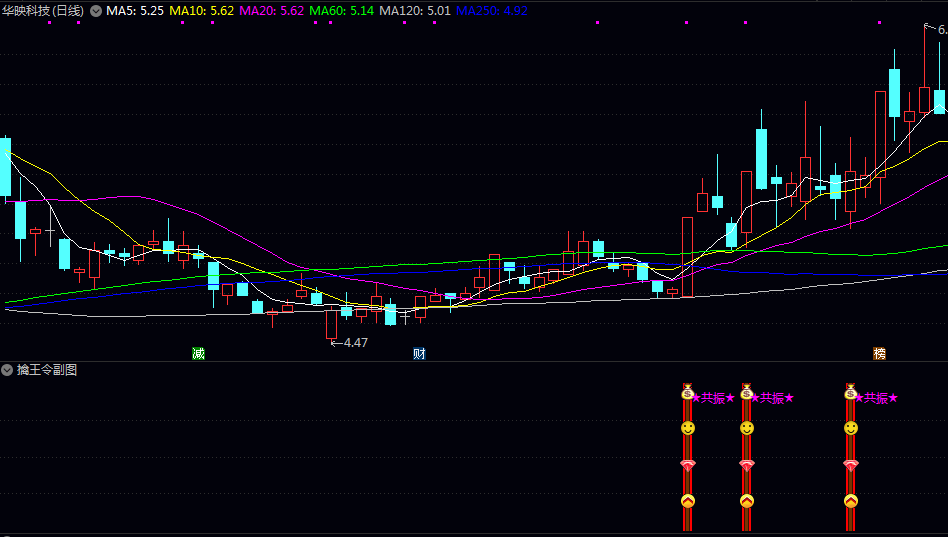Click the up-arrow icon in the middle signal column
This screenshot has height=537, width=948.
[x=746, y=501]
